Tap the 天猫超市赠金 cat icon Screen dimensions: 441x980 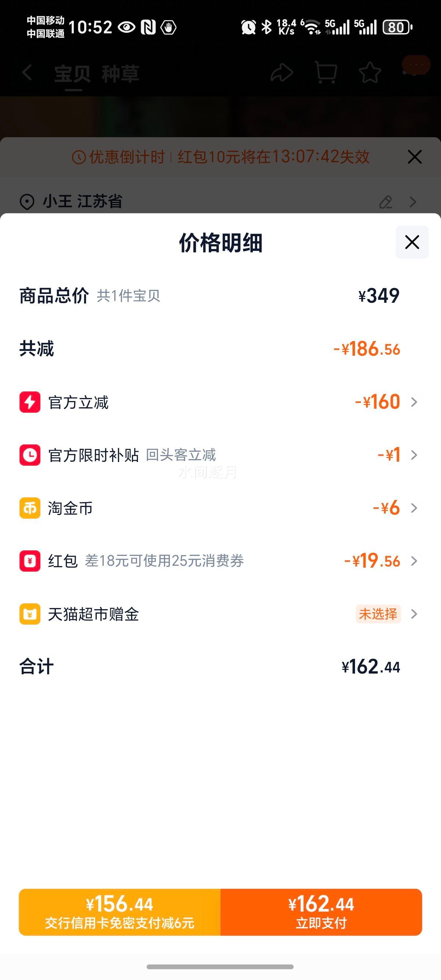30,614
